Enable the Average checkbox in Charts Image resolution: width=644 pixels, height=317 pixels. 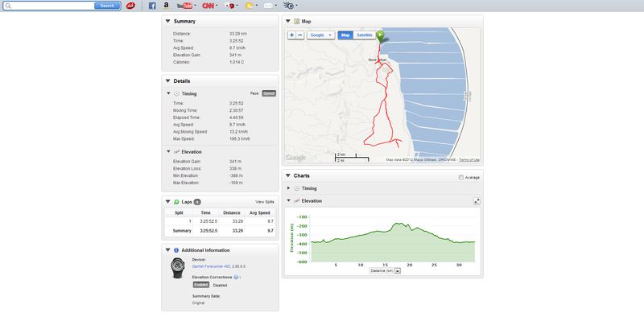pyautogui.click(x=460, y=177)
